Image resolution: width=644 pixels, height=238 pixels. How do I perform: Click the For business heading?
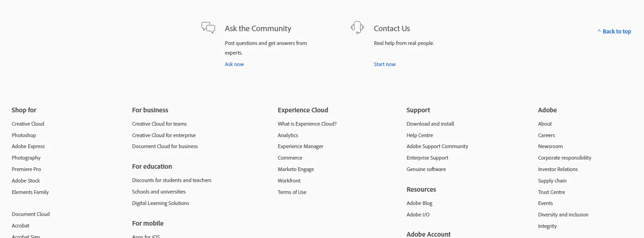[x=150, y=110]
